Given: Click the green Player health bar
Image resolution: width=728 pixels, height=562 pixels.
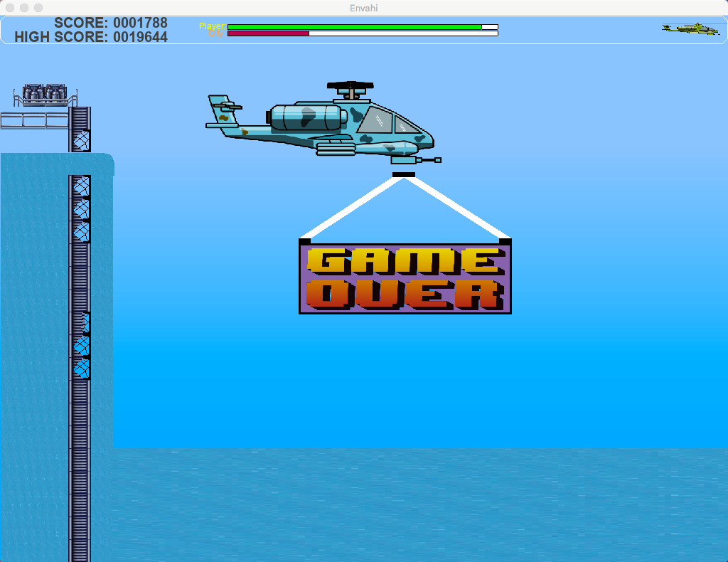Looking at the screenshot, I should click(354, 27).
